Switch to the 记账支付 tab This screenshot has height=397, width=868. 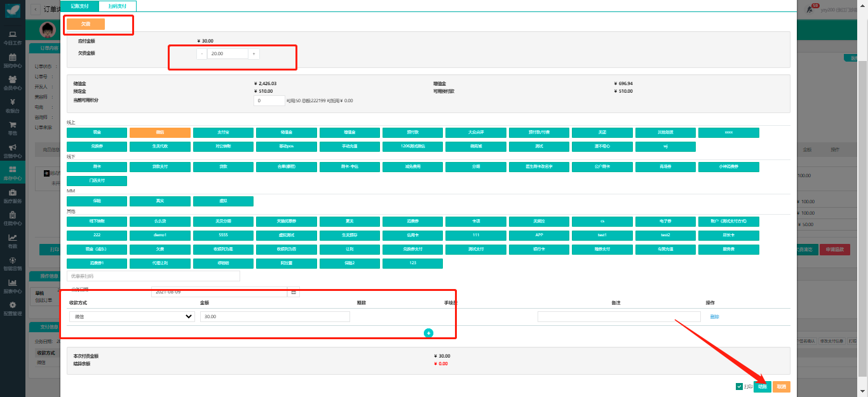[80, 6]
